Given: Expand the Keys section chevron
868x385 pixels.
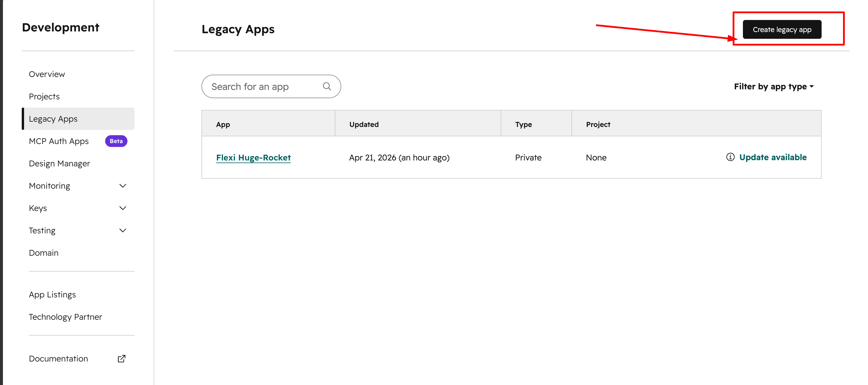Looking at the screenshot, I should tap(123, 208).
